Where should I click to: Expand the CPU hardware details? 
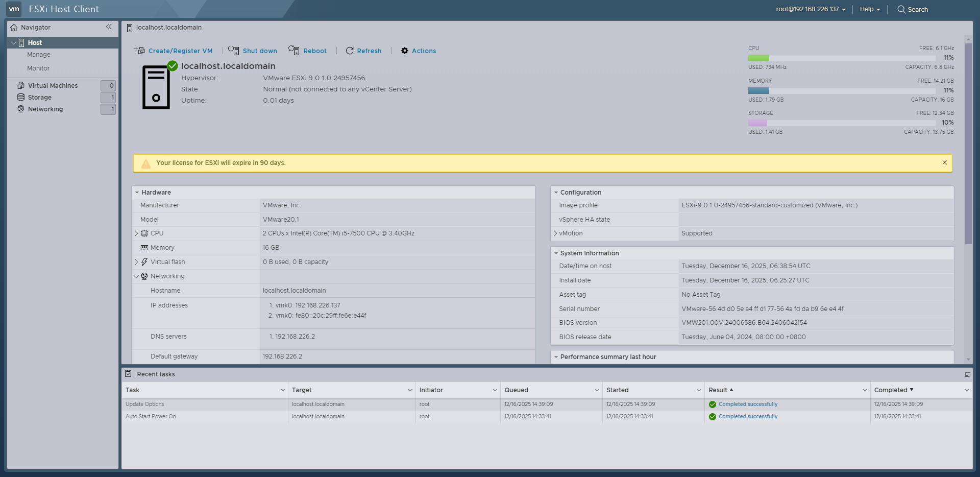pyautogui.click(x=136, y=233)
